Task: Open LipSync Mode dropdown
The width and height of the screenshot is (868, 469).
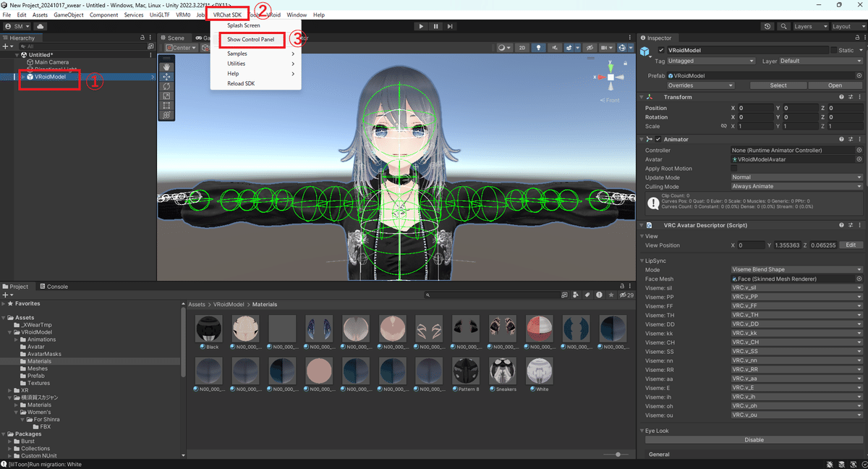Action: coord(796,270)
